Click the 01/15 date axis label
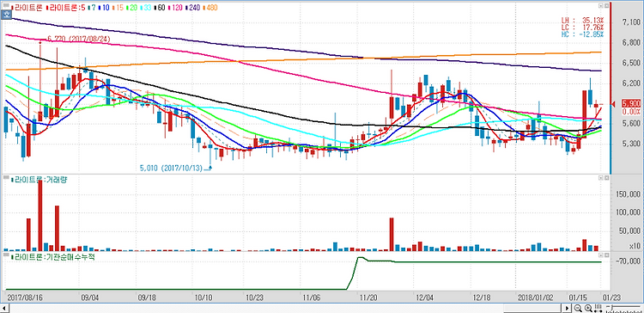 [x=577, y=297]
